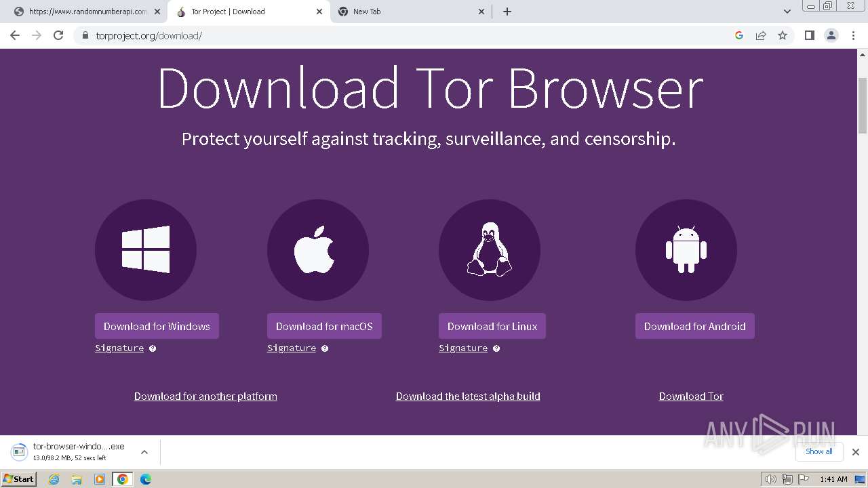
Task: Open the Download Tor link
Action: [691, 396]
